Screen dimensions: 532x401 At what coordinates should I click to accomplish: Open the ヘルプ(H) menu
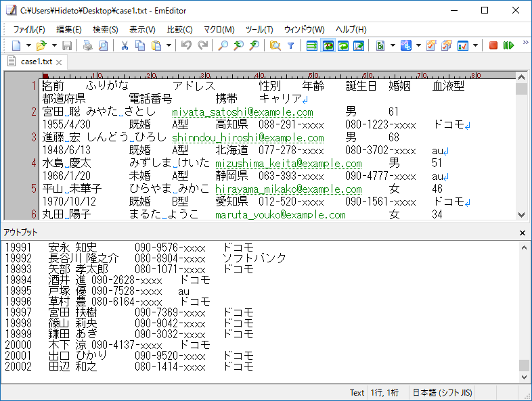pos(351,30)
